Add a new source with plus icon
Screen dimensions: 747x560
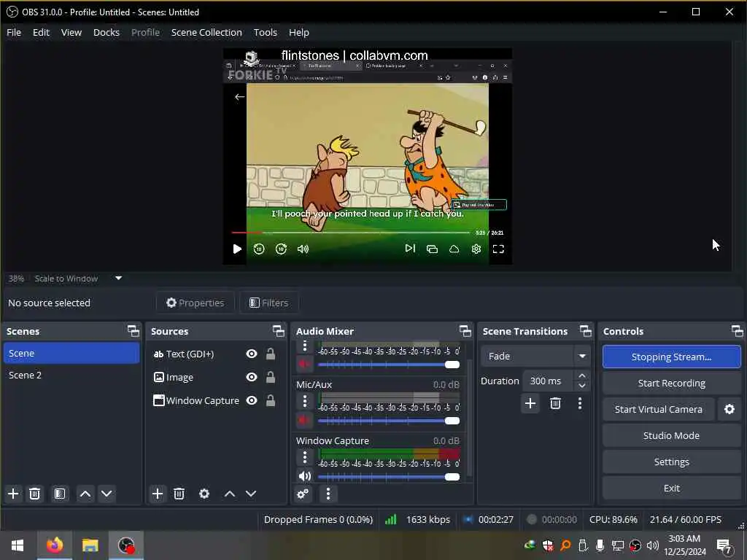click(x=158, y=494)
